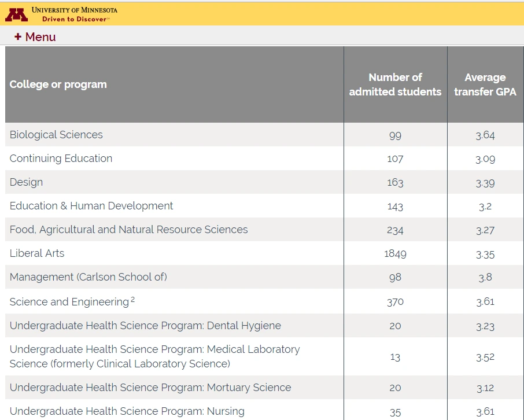
Task: Click Liberal Arts admitted count 1849
Action: 395,254
